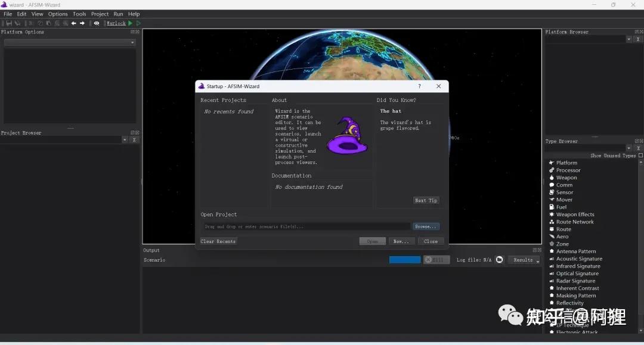Open the Run menu
Screen dimensions: 644x345
tap(118, 14)
